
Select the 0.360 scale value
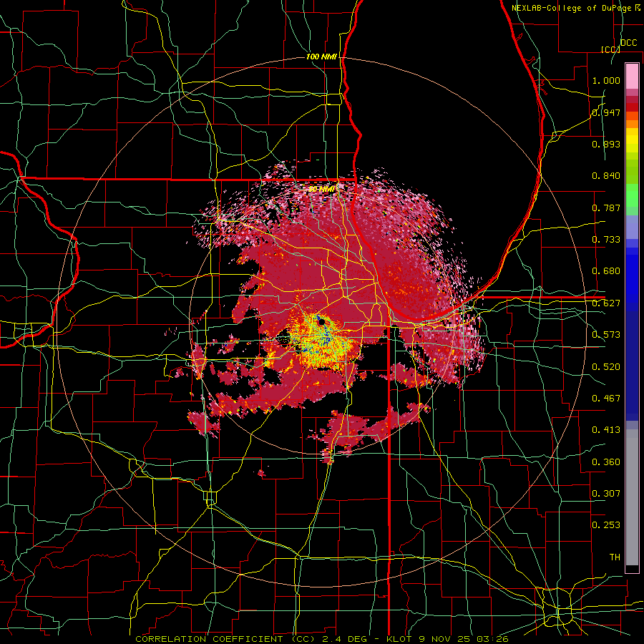pos(606,462)
